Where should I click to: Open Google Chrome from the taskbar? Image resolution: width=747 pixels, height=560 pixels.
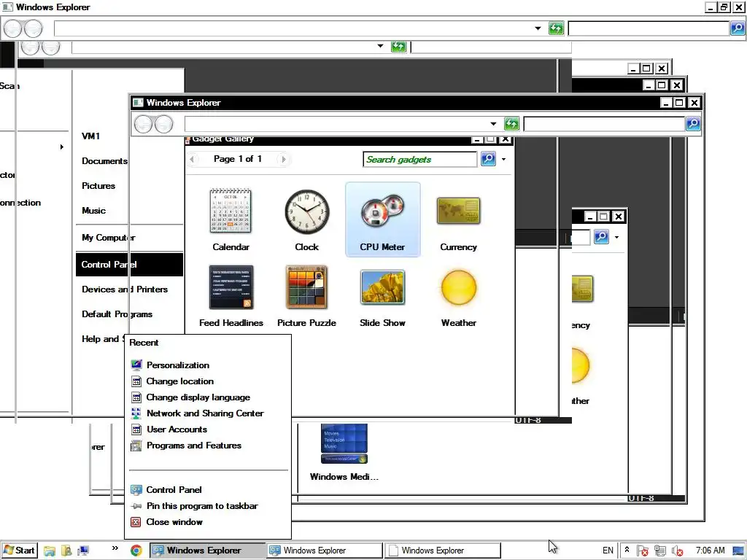click(x=136, y=551)
